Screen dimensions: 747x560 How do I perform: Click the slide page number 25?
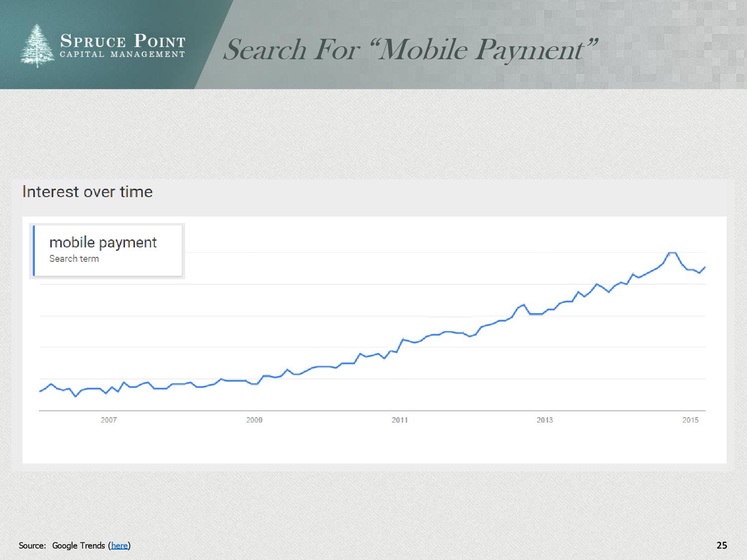point(722,545)
